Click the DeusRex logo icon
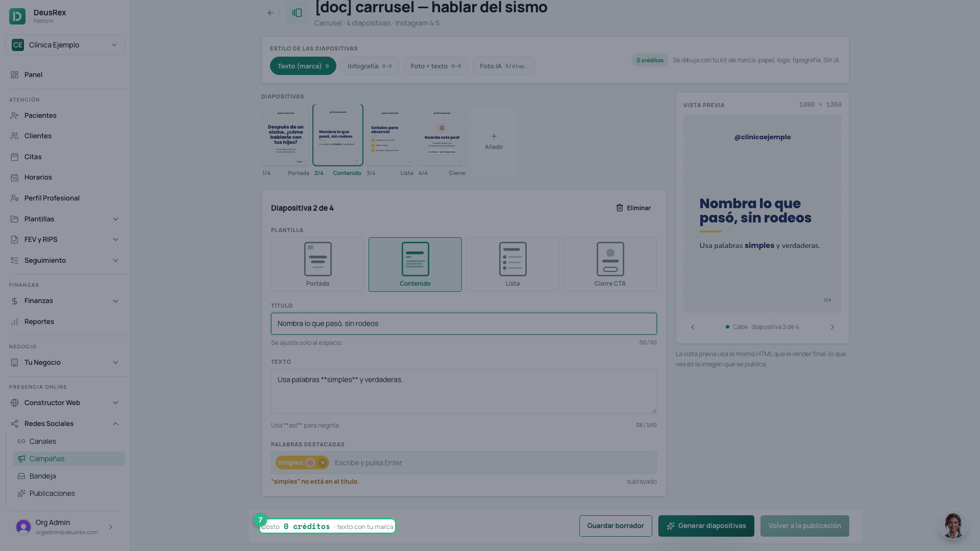The height and width of the screenshot is (551, 980). [x=17, y=16]
